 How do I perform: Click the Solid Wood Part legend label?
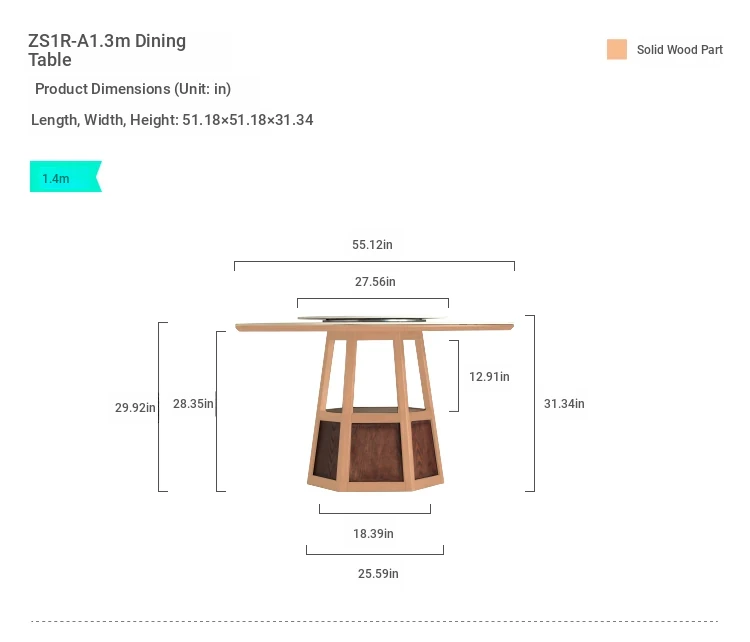(679, 50)
